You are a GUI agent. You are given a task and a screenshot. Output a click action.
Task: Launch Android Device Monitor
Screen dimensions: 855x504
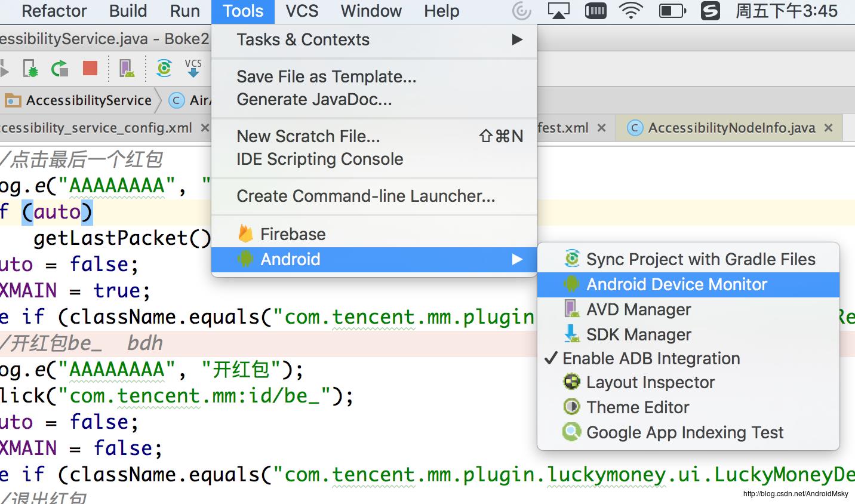click(688, 284)
